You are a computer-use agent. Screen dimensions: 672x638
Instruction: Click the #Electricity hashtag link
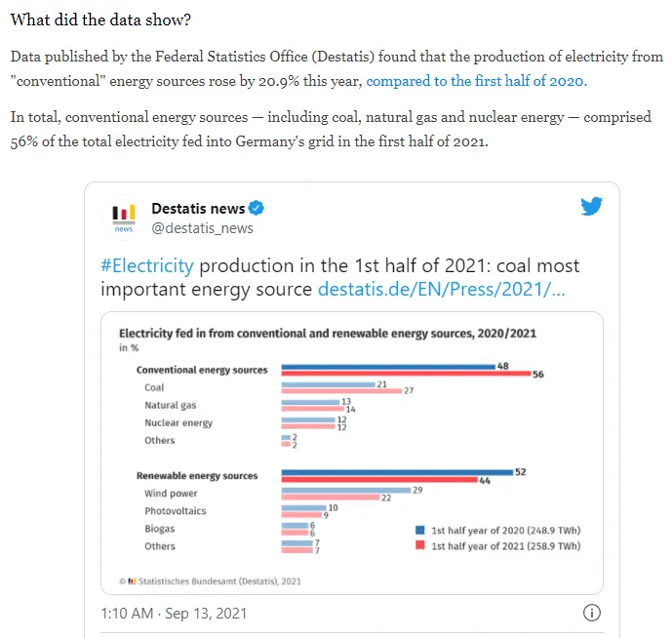click(147, 265)
